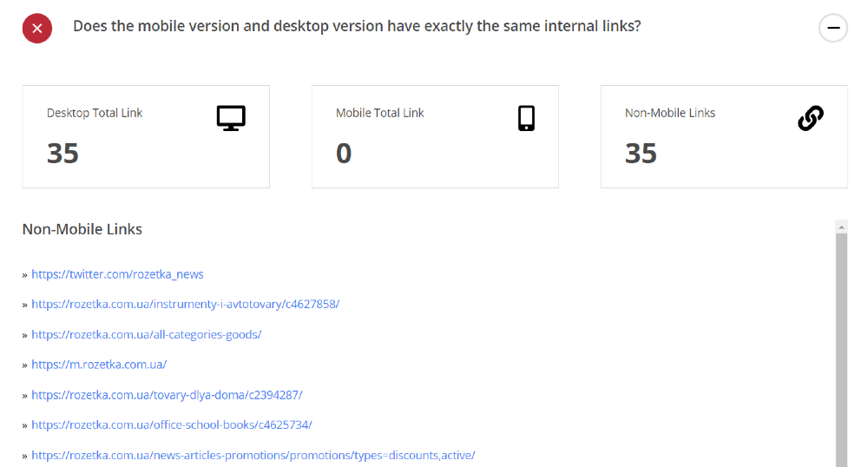
Task: Open the news-articles-promotions discounts link
Action: [x=253, y=455]
